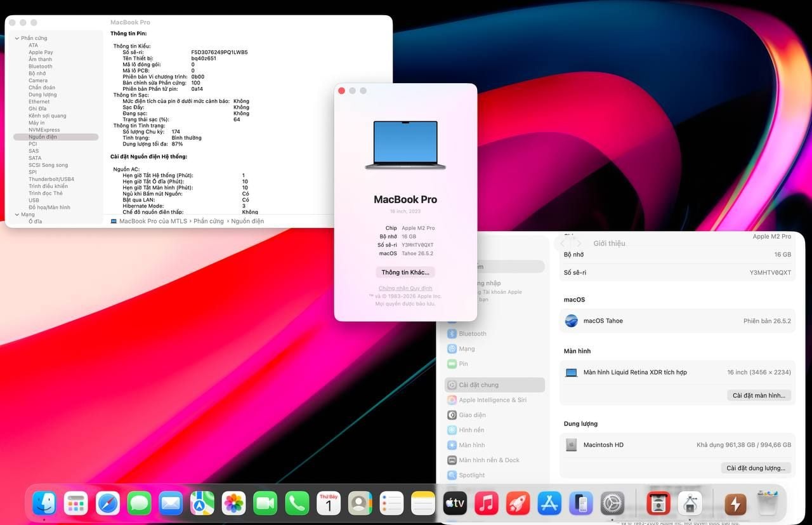Image resolution: width=812 pixels, height=525 pixels.
Task: Click the Thông tin Khác button
Action: 405,272
